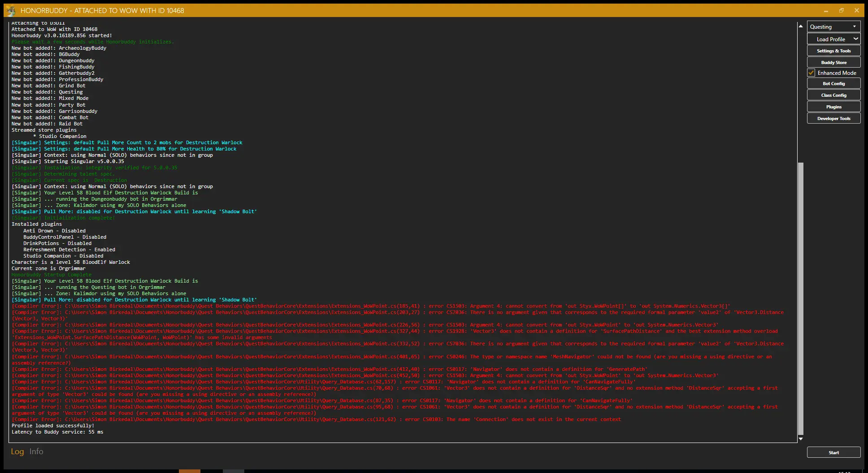Click 'Pull More Count to 2 mobs' settings line
This screenshot has height=473, width=868.
pyautogui.click(x=127, y=142)
